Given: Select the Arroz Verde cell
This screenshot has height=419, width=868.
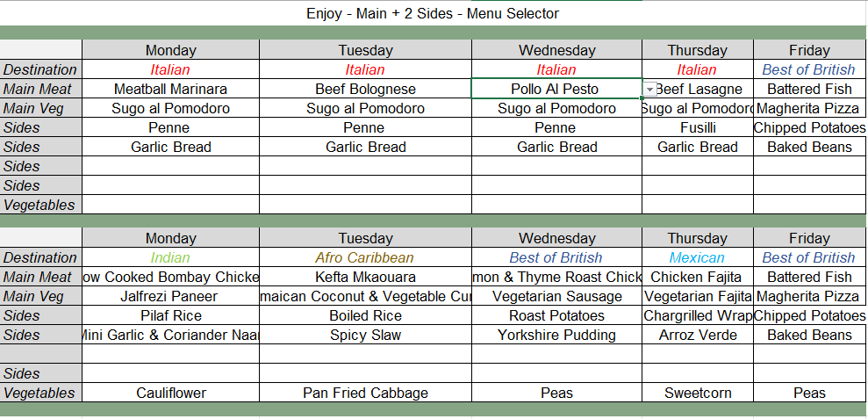Looking at the screenshot, I should (697, 335).
